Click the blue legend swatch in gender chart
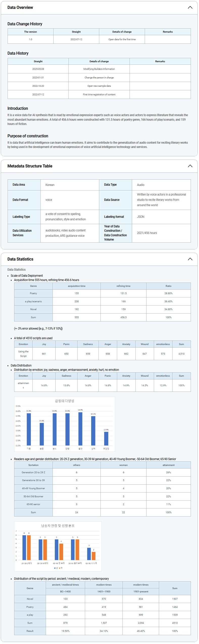The image size is (199, 644). (x=55, y=568)
